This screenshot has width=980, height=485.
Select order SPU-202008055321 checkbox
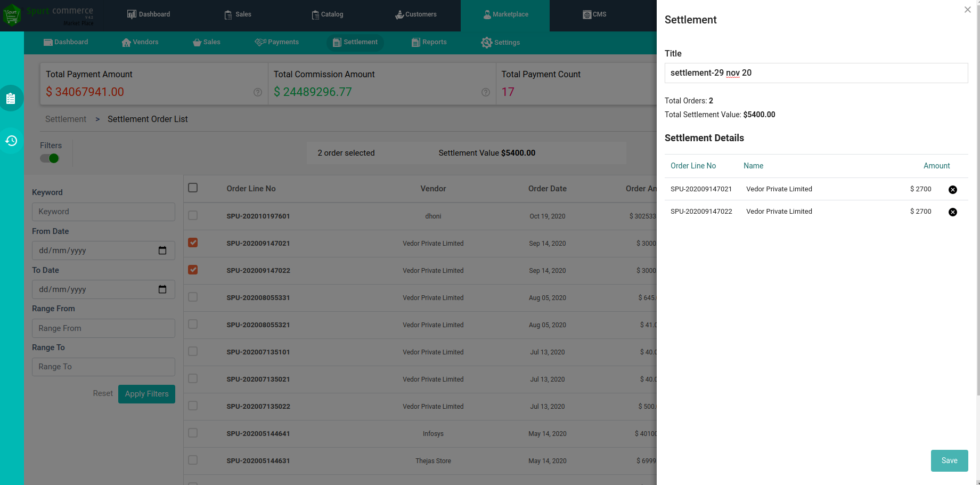click(x=193, y=324)
